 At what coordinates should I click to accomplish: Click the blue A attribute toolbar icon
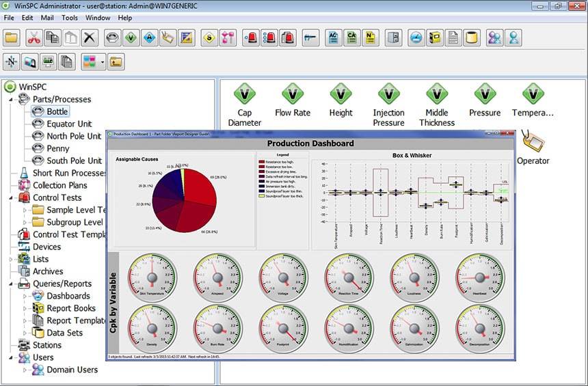point(148,38)
